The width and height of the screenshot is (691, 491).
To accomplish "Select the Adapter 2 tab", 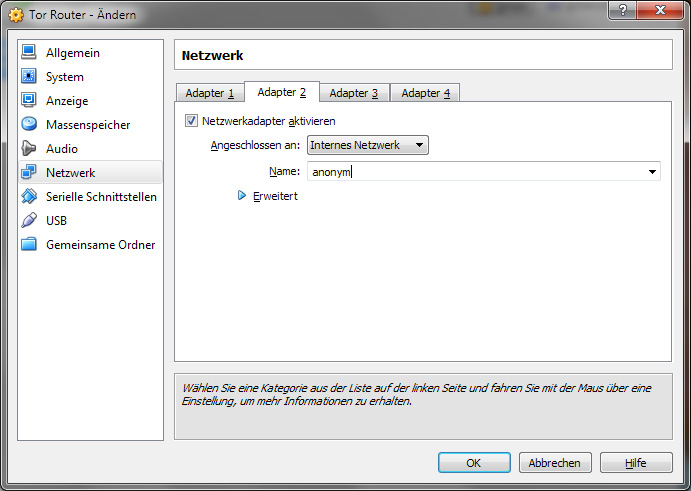I will point(282,92).
